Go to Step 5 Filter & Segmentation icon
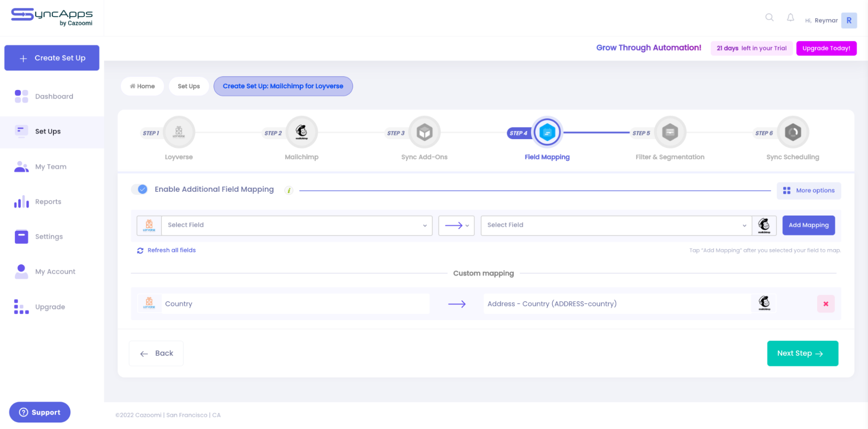Viewport: 868px width, 429px height. 670,132
